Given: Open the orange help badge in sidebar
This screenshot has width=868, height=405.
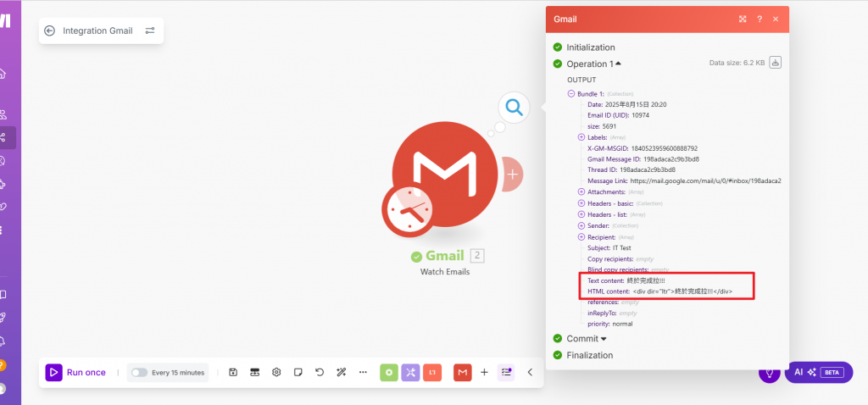Looking at the screenshot, I should click(x=3, y=365).
